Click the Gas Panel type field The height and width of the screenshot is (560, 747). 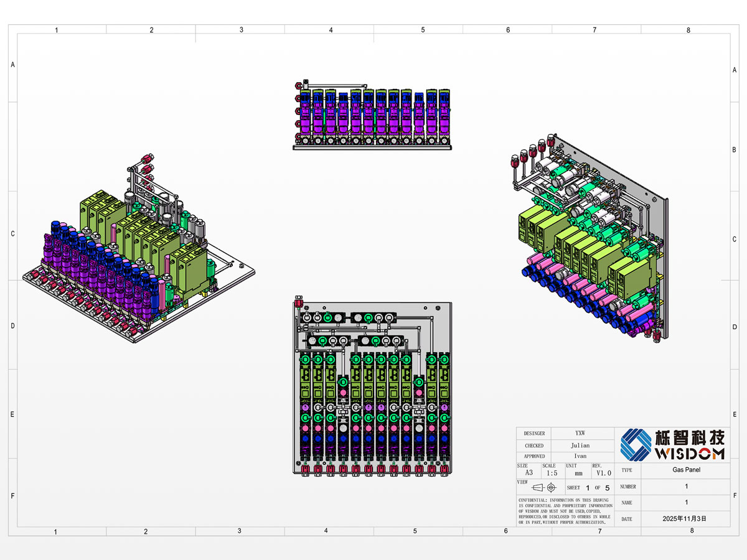click(x=686, y=470)
